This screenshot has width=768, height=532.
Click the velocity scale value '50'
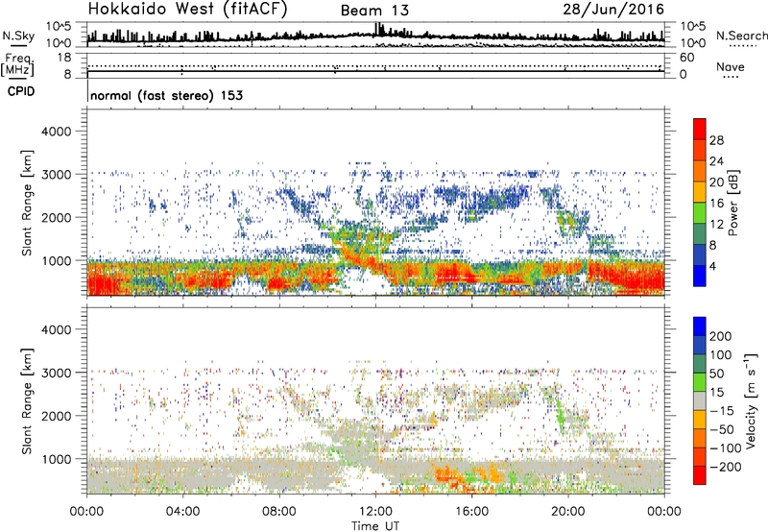tap(716, 374)
